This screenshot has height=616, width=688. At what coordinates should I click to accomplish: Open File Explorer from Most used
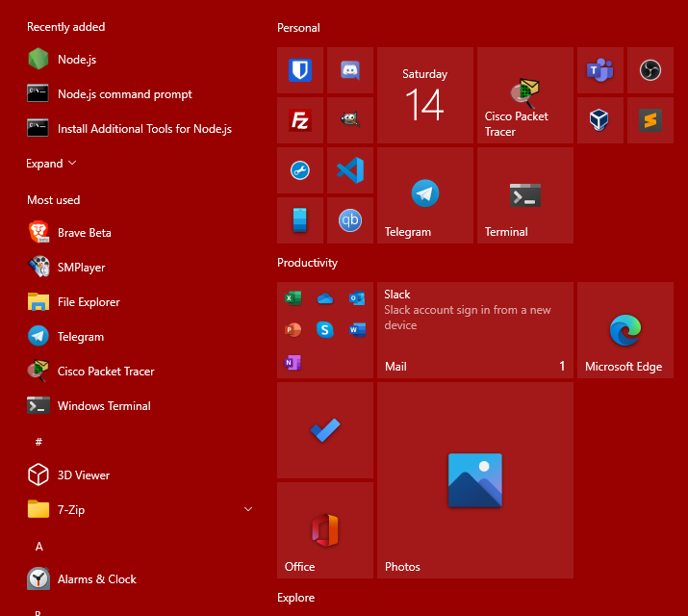(x=140, y=302)
